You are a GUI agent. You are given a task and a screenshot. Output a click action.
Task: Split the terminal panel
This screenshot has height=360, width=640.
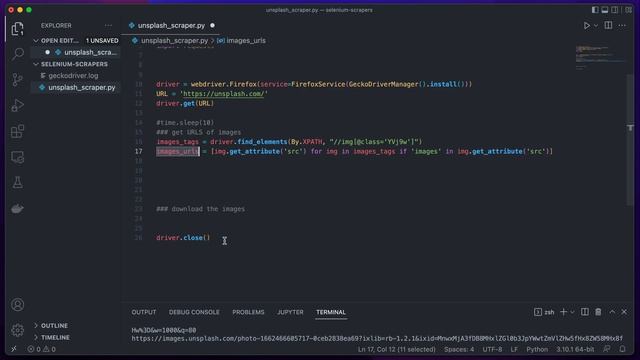pos(585,312)
